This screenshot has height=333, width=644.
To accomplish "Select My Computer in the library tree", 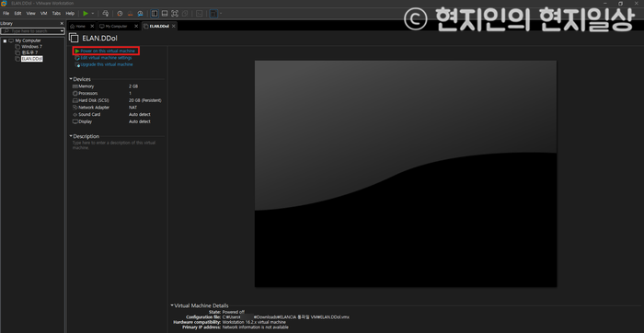I will click(x=28, y=40).
